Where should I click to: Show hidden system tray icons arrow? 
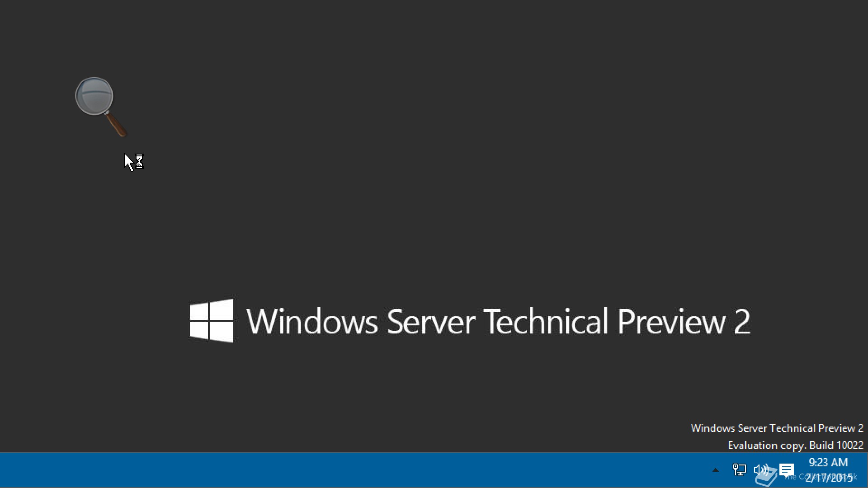(715, 470)
